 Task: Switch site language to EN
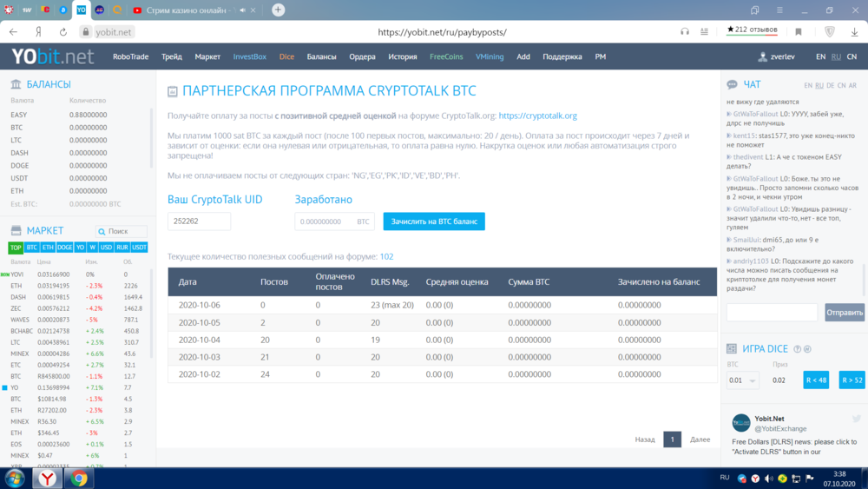[820, 56]
